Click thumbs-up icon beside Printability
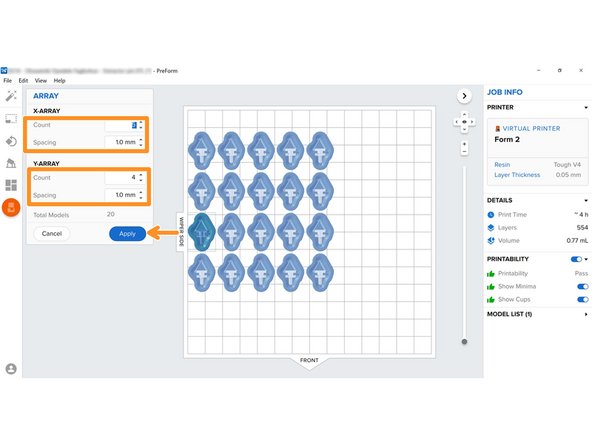Image resolution: width=592 pixels, height=444 pixels. 491,274
